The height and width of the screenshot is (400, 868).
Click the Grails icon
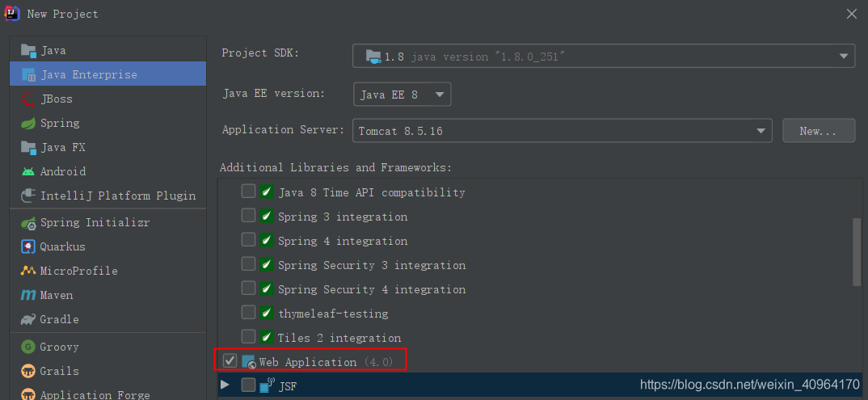click(28, 371)
